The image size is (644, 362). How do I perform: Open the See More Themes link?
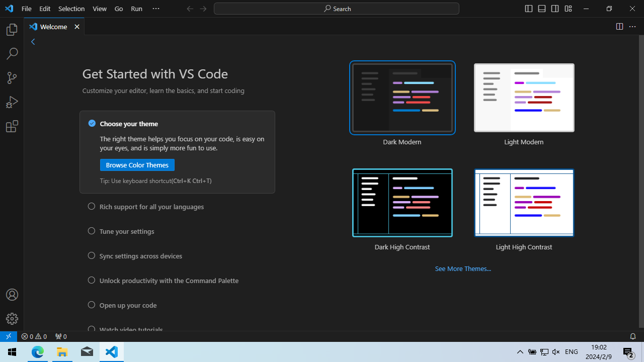463,268
